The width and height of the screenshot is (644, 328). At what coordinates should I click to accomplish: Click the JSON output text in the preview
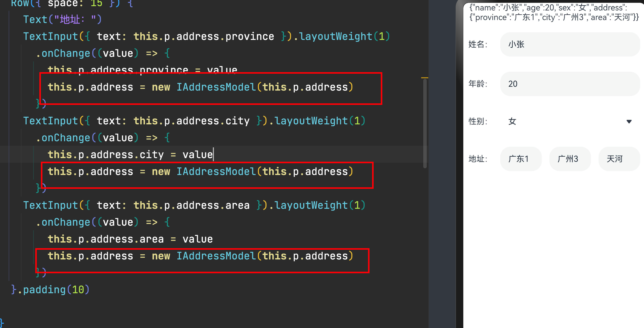coord(552,13)
